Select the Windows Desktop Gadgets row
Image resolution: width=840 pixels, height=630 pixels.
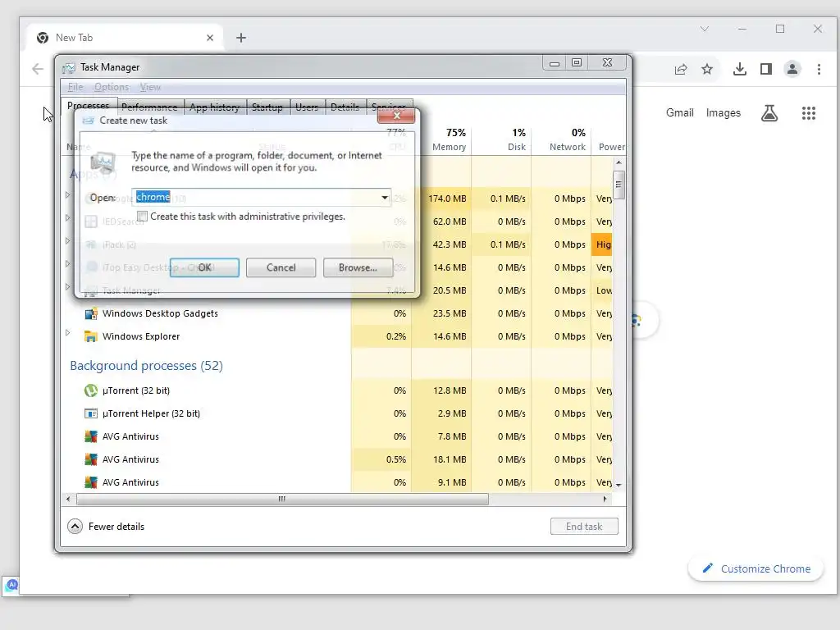[339, 313]
